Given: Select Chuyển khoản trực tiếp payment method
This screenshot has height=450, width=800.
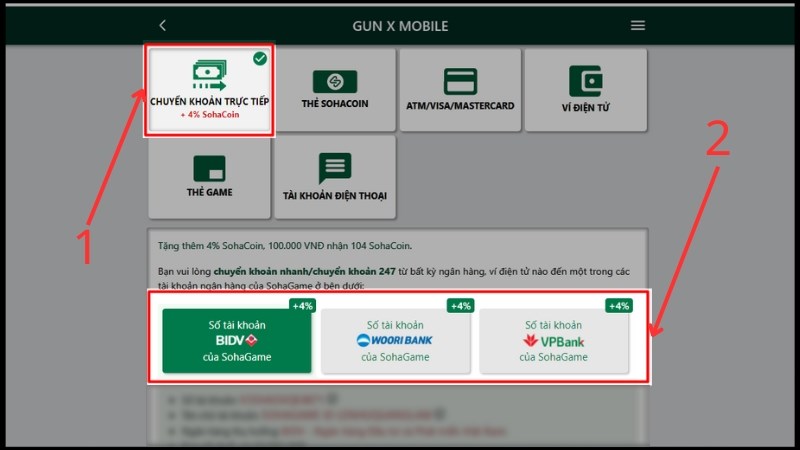Looking at the screenshot, I should coord(209,90).
